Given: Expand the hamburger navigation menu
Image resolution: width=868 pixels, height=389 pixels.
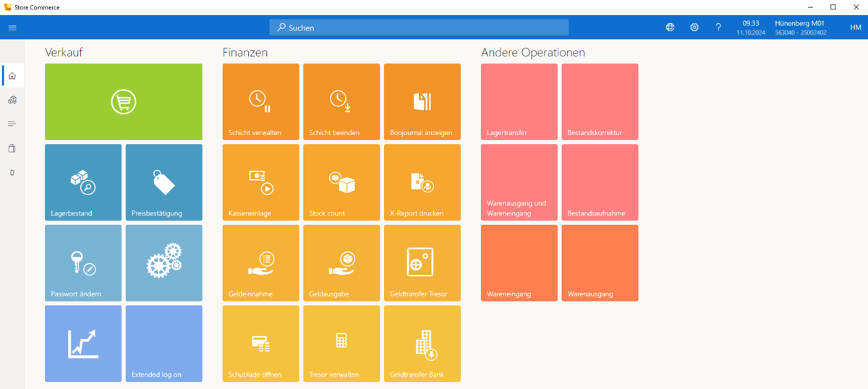Looking at the screenshot, I should tap(12, 27).
